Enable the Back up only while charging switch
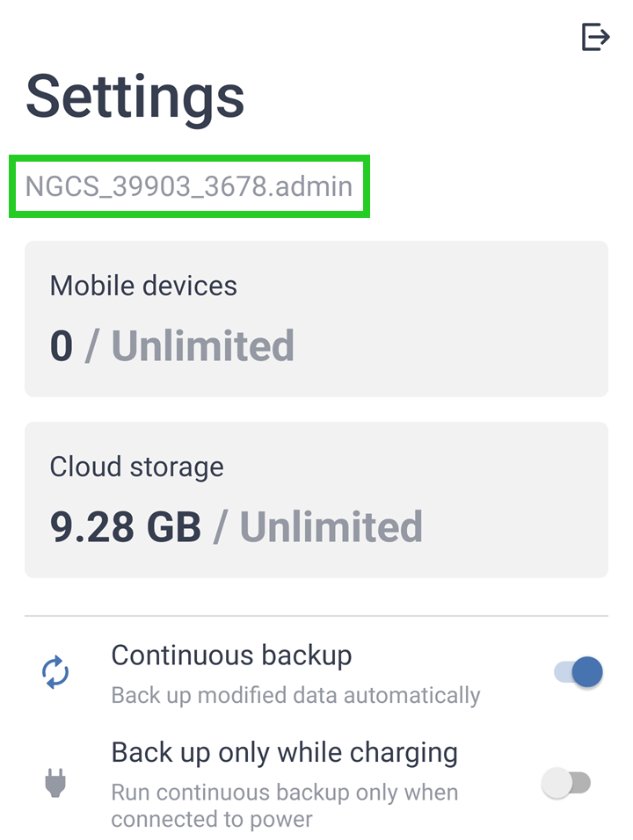 [566, 782]
